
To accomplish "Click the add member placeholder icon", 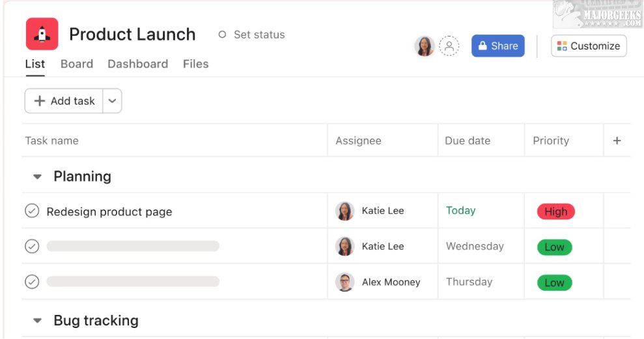I will 449,46.
